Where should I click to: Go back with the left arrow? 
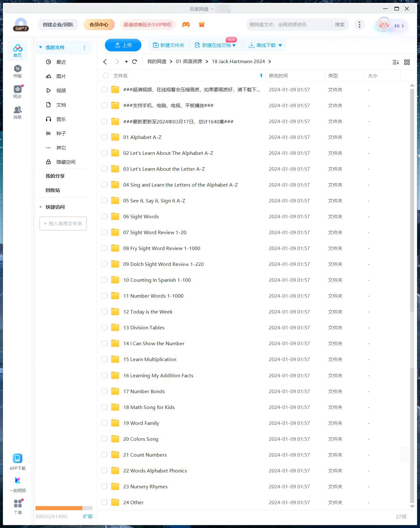click(x=105, y=62)
